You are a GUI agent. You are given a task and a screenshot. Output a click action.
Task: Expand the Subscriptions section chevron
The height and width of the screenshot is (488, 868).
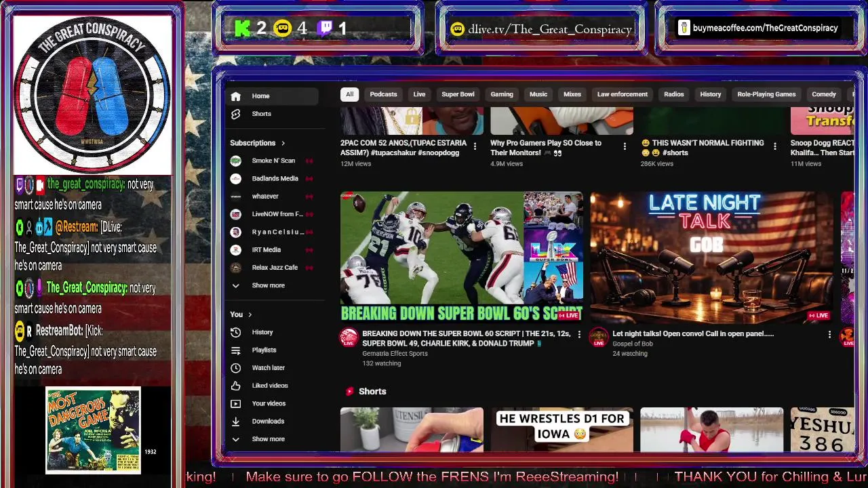point(283,143)
